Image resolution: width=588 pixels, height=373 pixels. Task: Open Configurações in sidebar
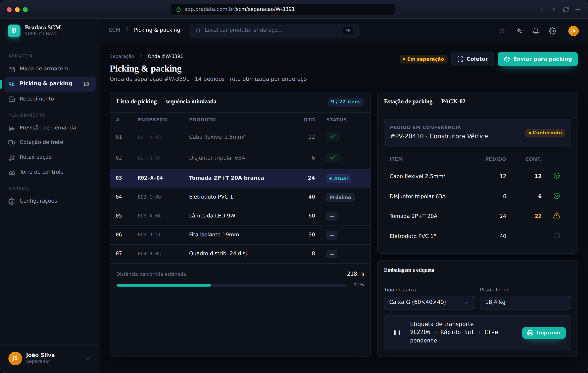point(50,201)
